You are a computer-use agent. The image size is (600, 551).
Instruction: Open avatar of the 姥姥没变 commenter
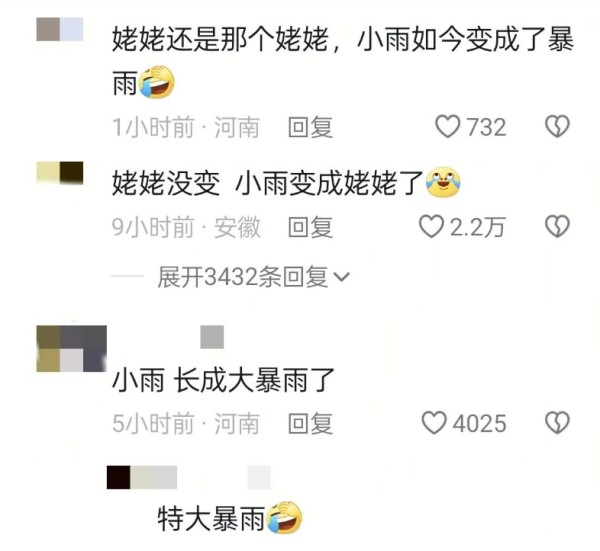pos(60,173)
